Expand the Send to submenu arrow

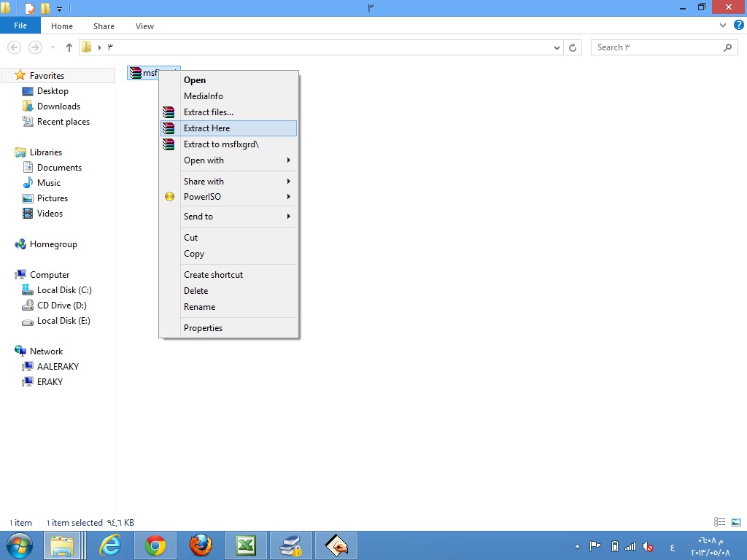point(289,216)
